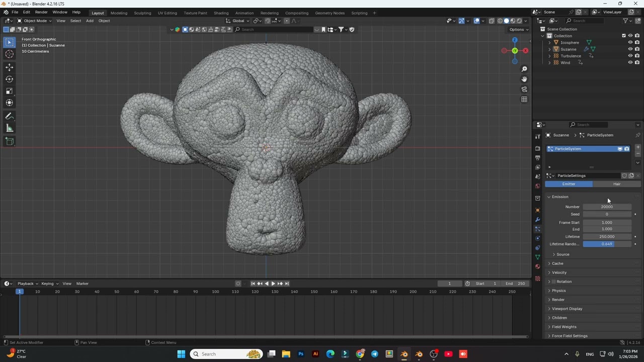Viewport: 644px width, 362px height.
Task: Click the Lifetime value field
Action: click(x=607, y=237)
